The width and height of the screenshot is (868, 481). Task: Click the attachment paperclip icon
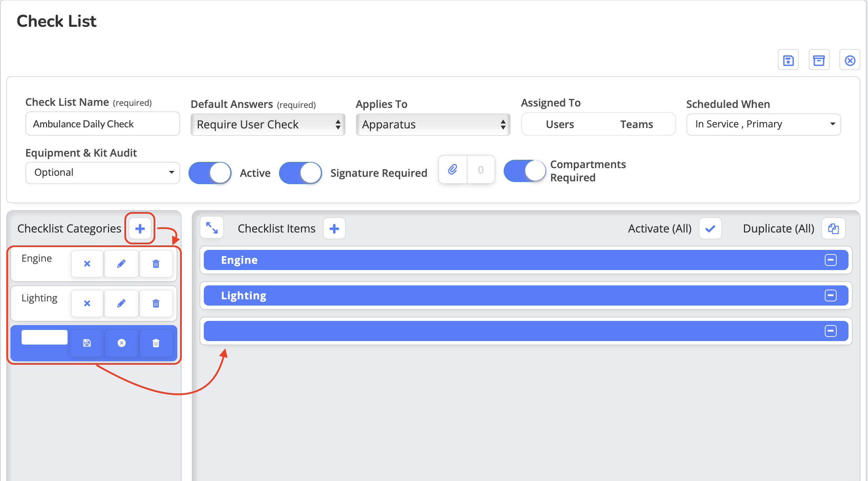[453, 170]
